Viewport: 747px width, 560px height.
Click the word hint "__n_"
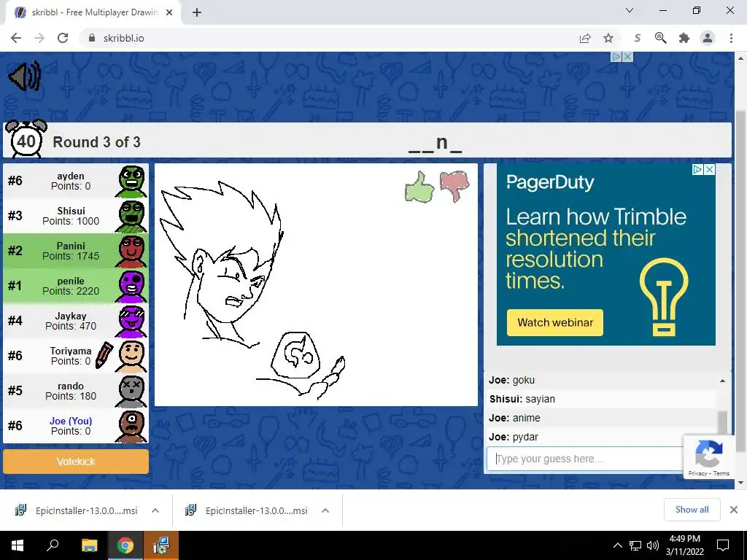pyautogui.click(x=436, y=143)
